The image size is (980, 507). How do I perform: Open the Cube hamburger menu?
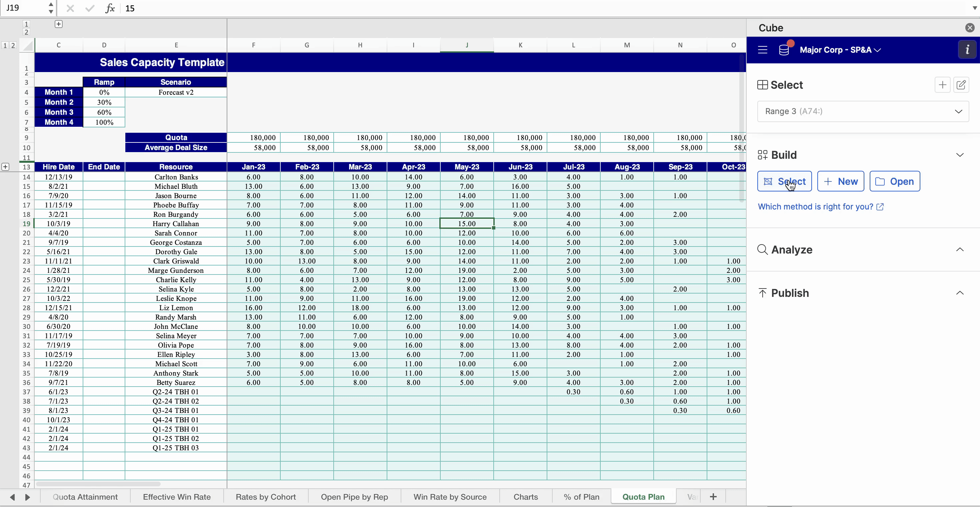click(762, 50)
